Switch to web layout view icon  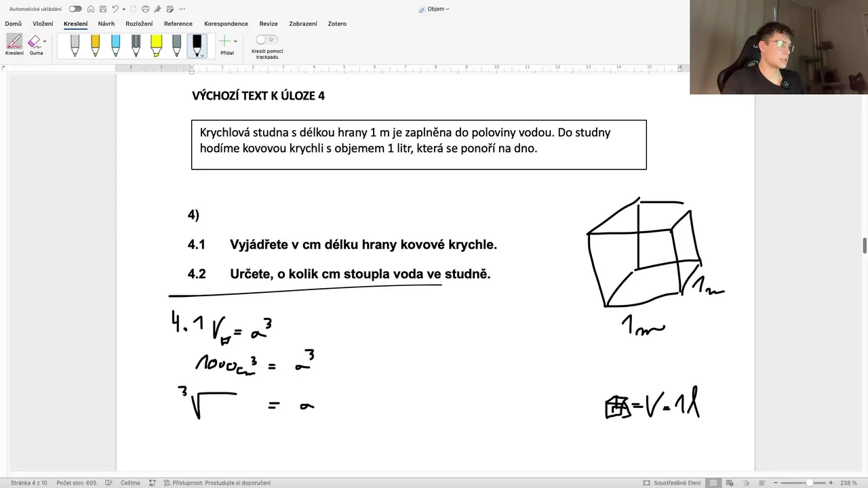point(730,483)
